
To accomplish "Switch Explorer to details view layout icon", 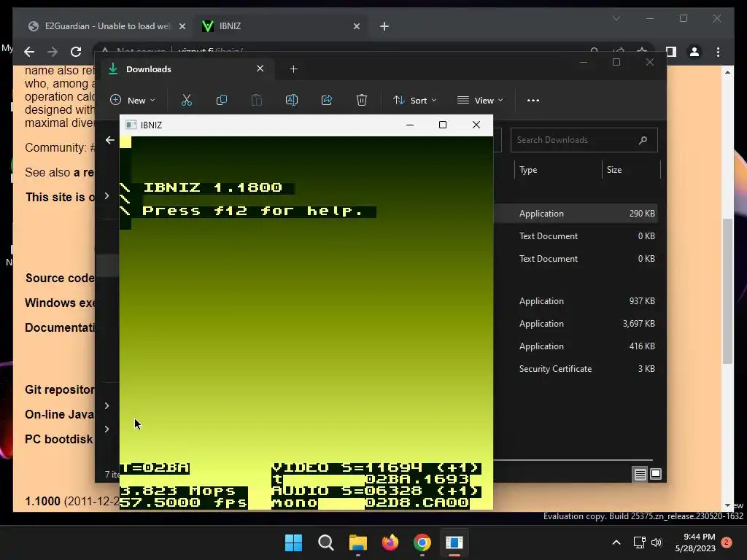I will 640,474.
